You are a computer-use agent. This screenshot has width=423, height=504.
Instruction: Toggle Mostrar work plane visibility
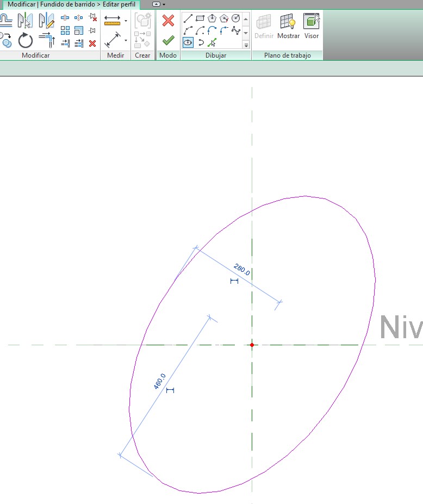coord(288,26)
